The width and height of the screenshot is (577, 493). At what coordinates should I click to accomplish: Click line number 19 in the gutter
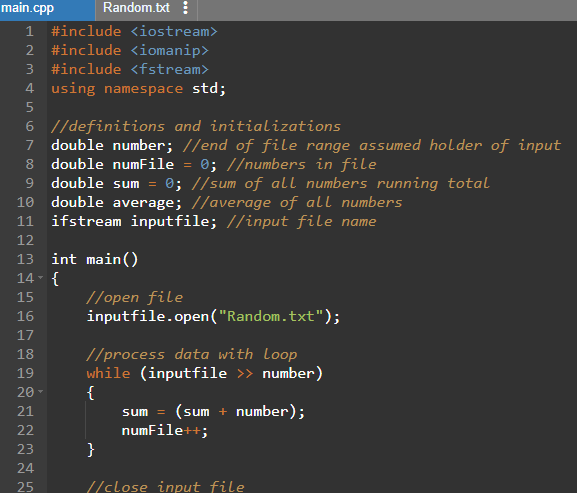25,373
